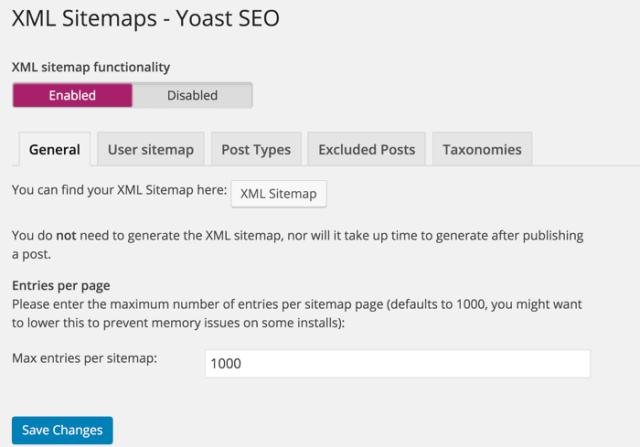
Task: Click the Save Changes button
Action: (x=62, y=430)
